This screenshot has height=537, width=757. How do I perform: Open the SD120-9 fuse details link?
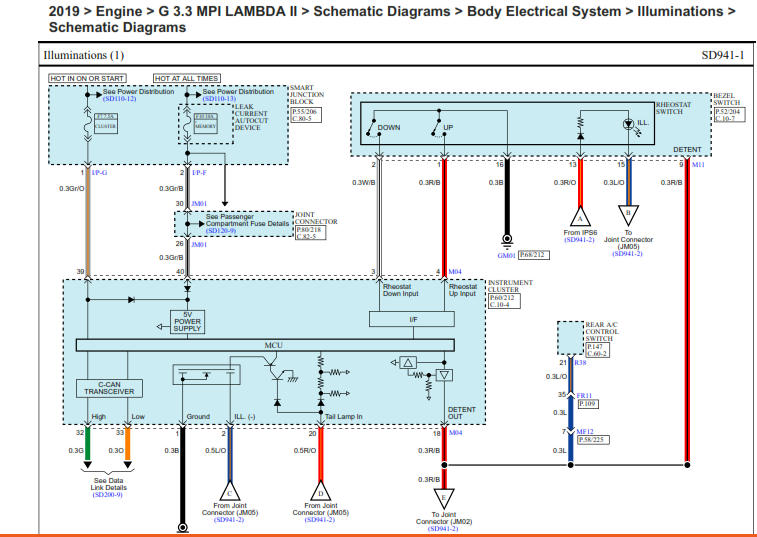coord(221,231)
